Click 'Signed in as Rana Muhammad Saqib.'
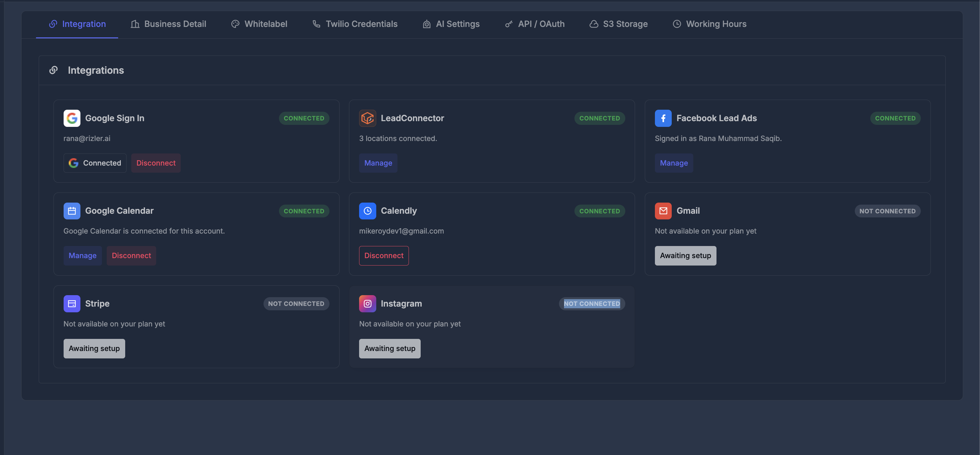980x455 pixels. point(718,138)
